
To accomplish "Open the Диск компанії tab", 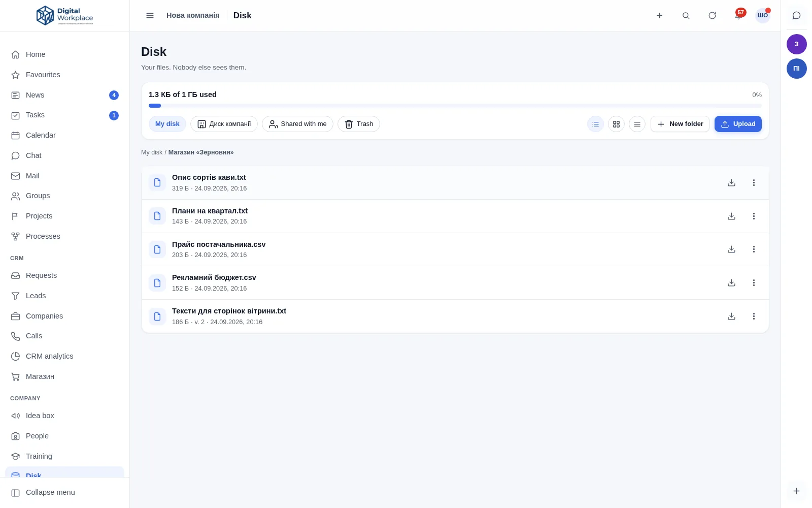I will (x=224, y=124).
